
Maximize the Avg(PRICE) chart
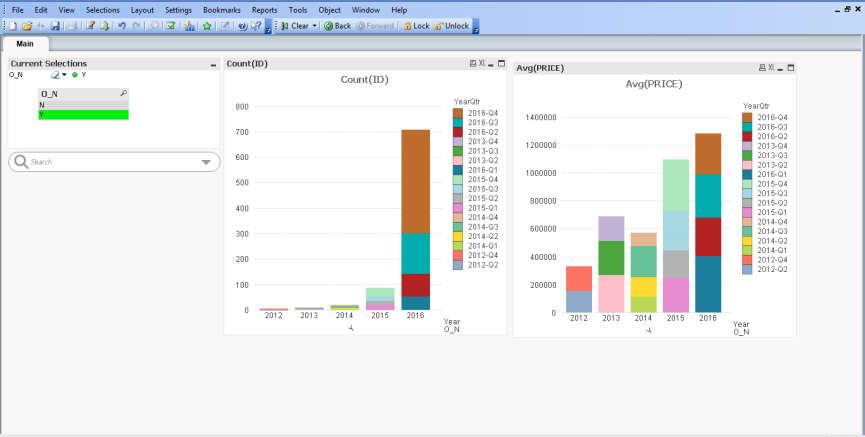791,68
